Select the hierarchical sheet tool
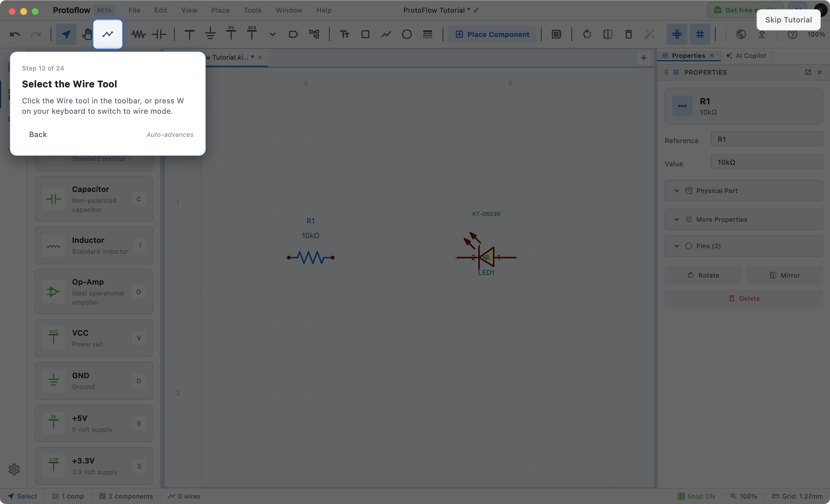This screenshot has width=830, height=504. tap(314, 34)
